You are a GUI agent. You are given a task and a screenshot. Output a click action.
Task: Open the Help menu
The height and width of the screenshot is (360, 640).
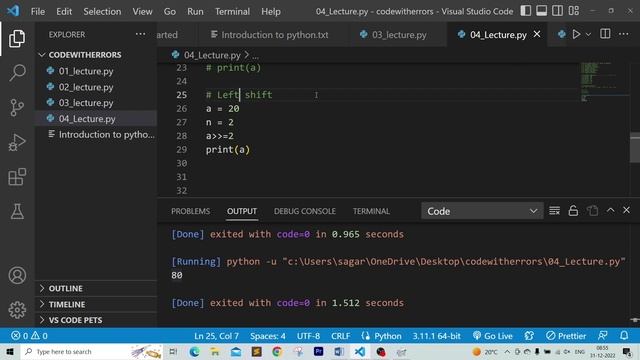[271, 11]
